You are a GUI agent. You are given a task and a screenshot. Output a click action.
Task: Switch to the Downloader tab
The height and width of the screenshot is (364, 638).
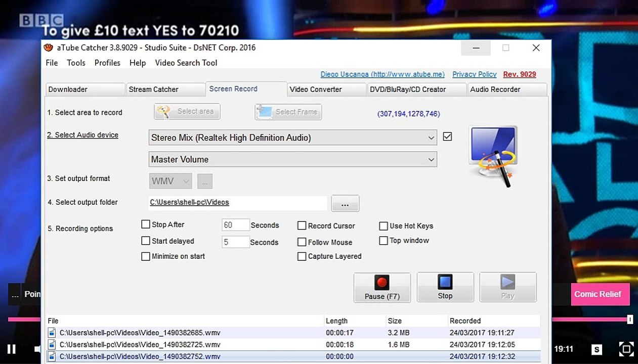[x=84, y=89]
